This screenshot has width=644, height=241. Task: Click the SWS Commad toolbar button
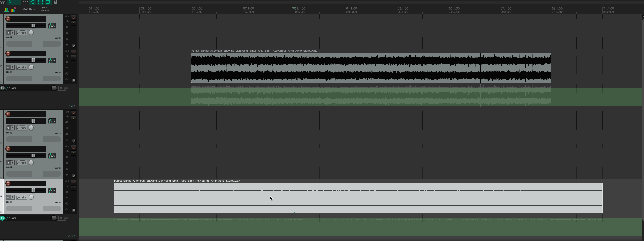(x=44, y=9)
